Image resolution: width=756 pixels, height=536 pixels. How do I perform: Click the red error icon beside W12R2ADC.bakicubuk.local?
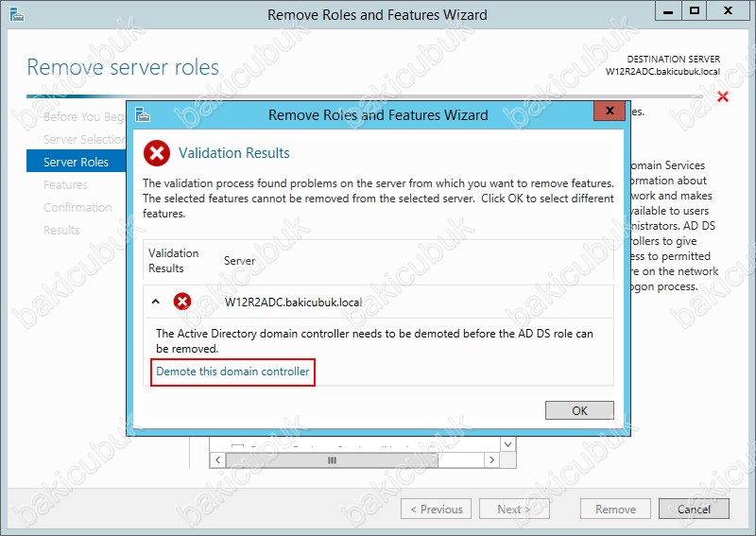182,302
